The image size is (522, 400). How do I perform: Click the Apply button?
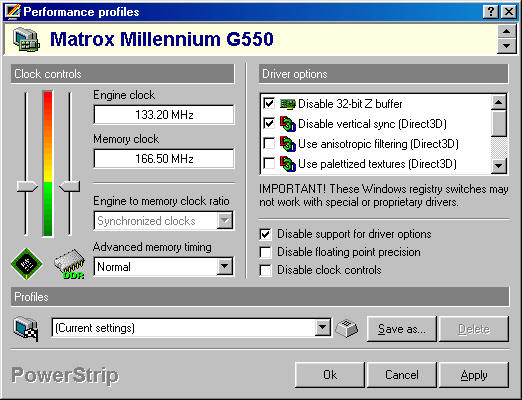click(x=474, y=375)
